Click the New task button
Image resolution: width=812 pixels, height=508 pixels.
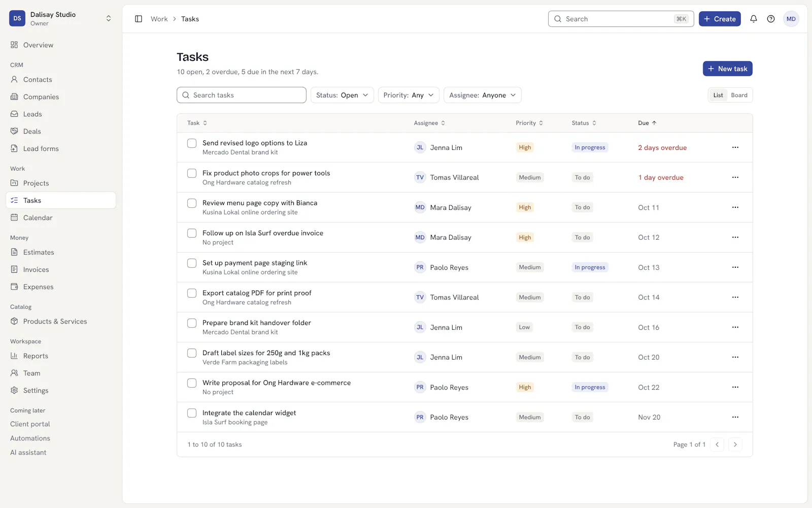pyautogui.click(x=727, y=69)
